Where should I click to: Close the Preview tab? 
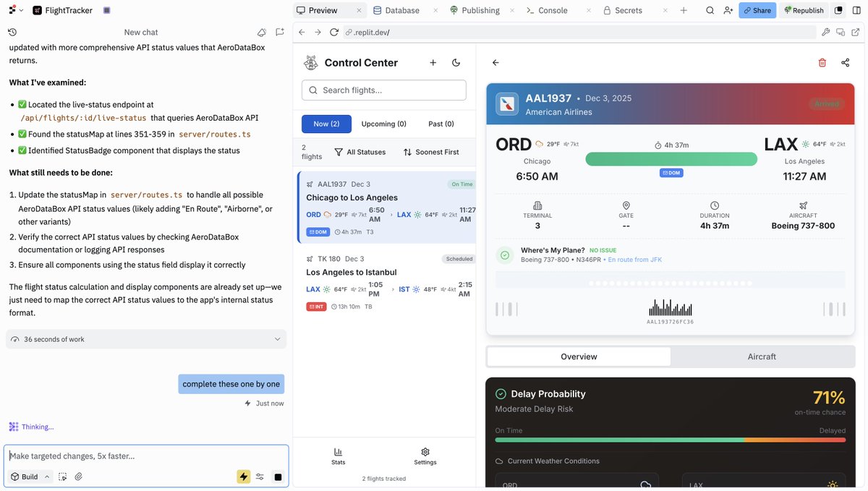tap(359, 10)
